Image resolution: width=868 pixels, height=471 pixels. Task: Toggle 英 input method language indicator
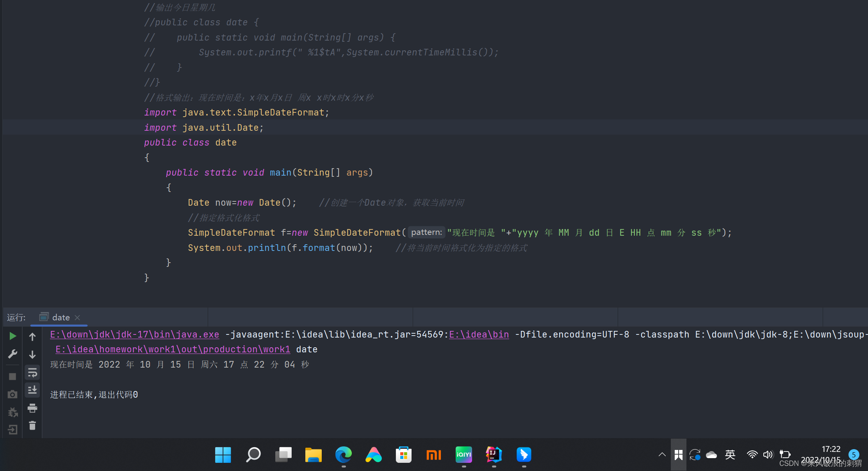[x=730, y=455]
